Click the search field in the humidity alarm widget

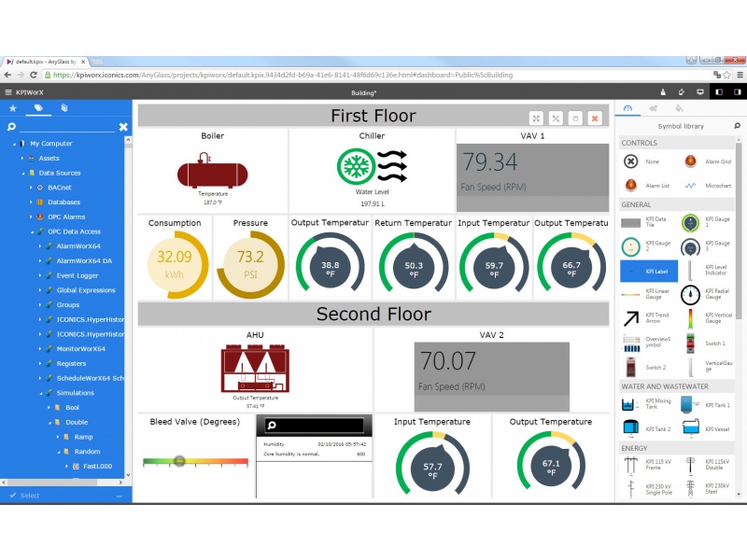click(x=315, y=425)
